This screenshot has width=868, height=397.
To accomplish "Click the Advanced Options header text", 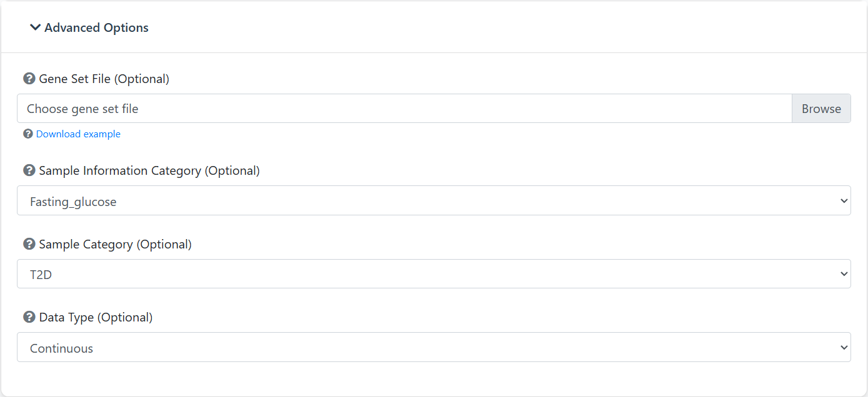I will click(x=96, y=27).
